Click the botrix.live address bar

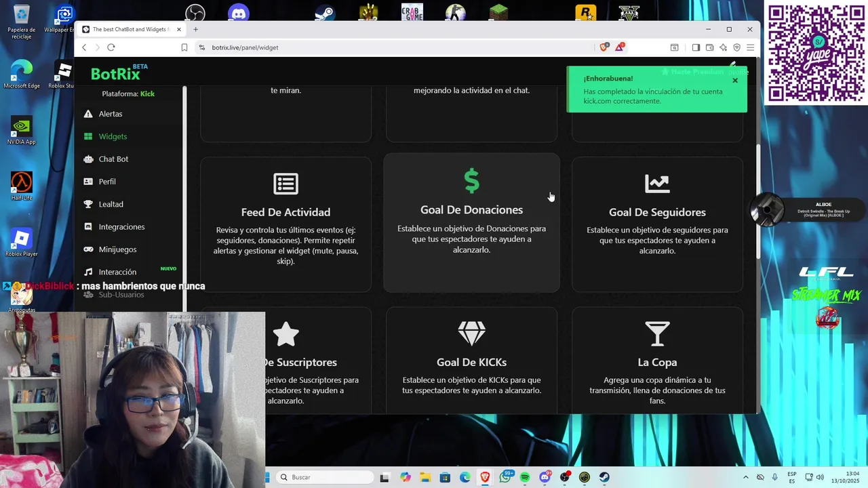(x=393, y=47)
